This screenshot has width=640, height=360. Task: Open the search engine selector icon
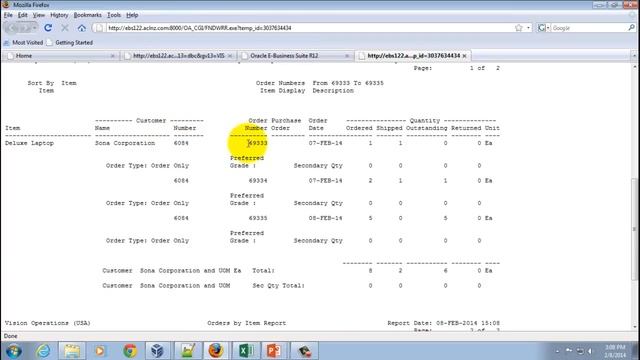tap(543, 28)
